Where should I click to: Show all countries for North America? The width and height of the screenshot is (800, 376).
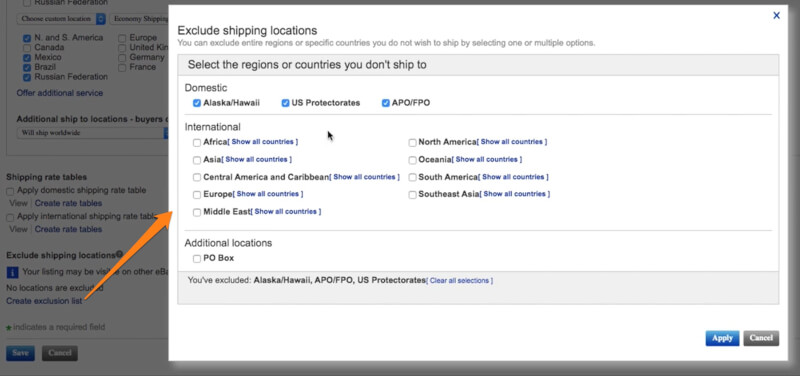coord(512,142)
